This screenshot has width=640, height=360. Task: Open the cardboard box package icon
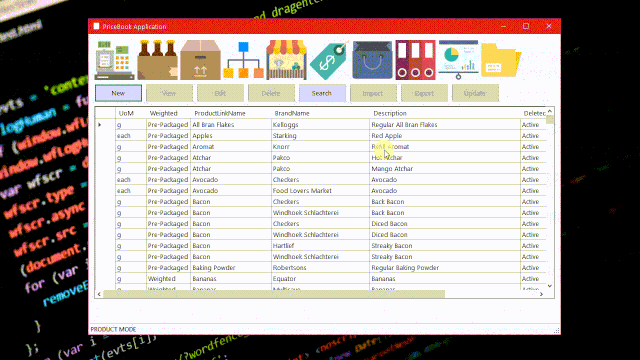[x=200, y=60]
